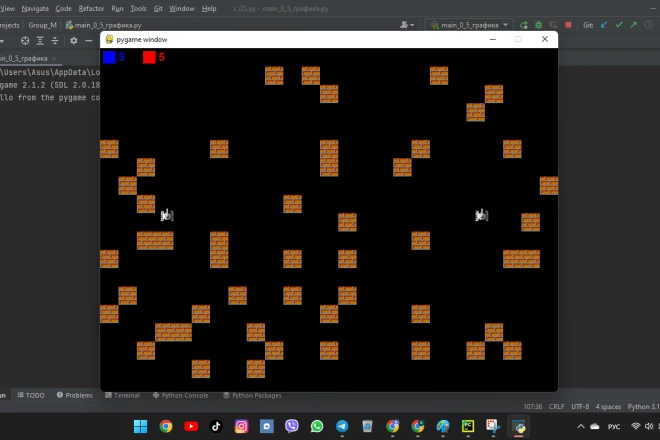This screenshot has height=440, width=660.
Task: Open the Window menu
Action: click(x=182, y=8)
